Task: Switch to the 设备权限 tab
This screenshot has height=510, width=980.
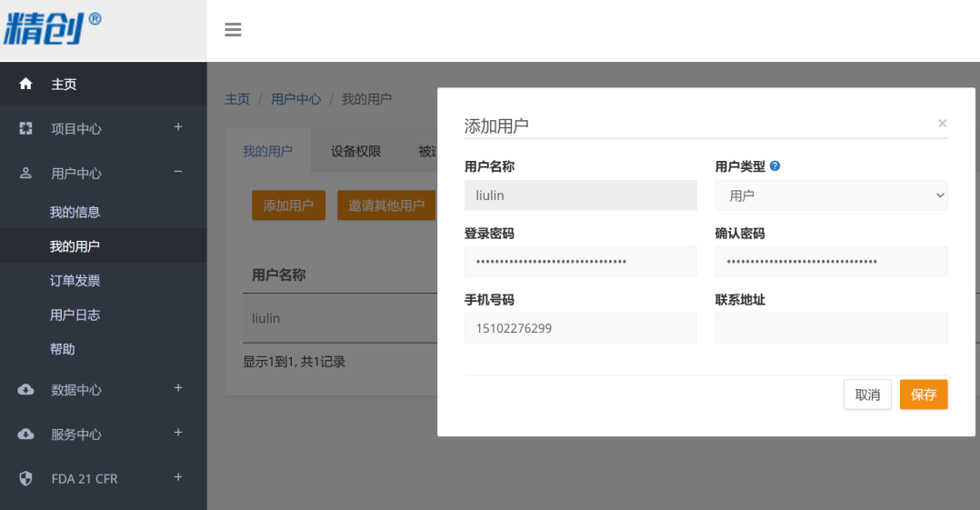Action: 355,152
